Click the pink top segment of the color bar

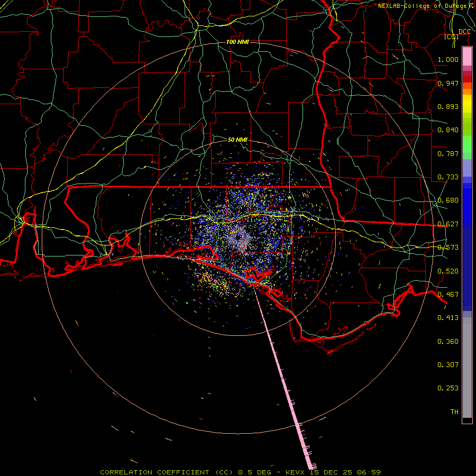coord(467,57)
